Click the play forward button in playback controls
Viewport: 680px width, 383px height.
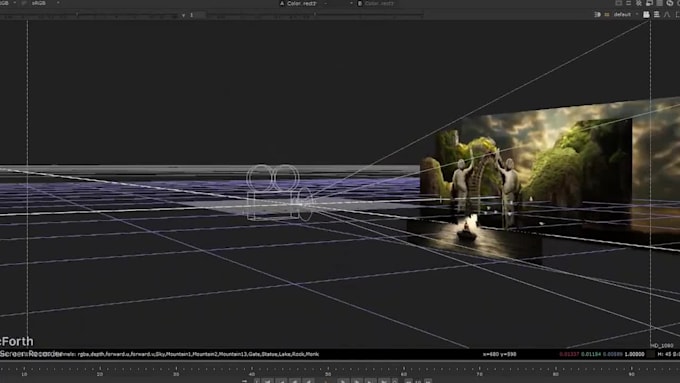click(343, 381)
